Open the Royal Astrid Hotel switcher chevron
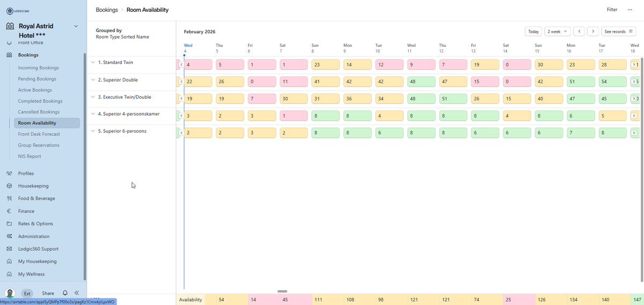 [x=76, y=26]
